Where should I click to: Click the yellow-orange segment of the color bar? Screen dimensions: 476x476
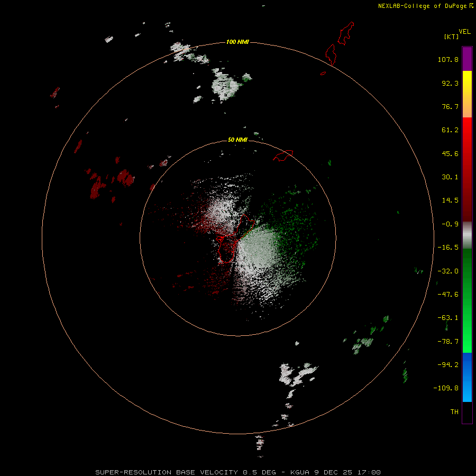[x=467, y=94]
